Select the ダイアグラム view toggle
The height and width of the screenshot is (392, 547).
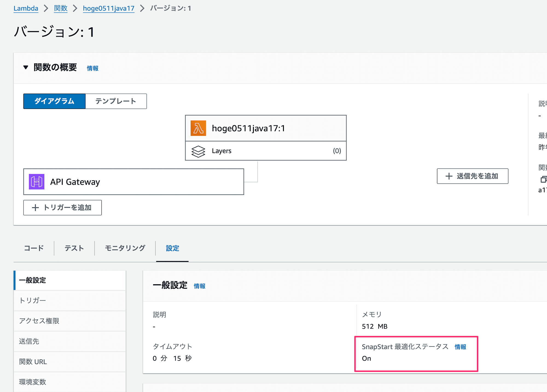point(54,101)
